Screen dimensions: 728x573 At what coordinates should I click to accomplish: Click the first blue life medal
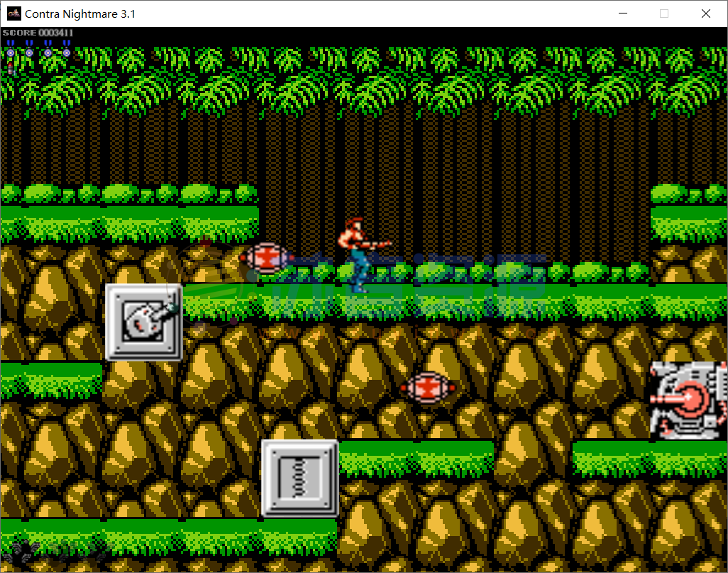[11, 50]
